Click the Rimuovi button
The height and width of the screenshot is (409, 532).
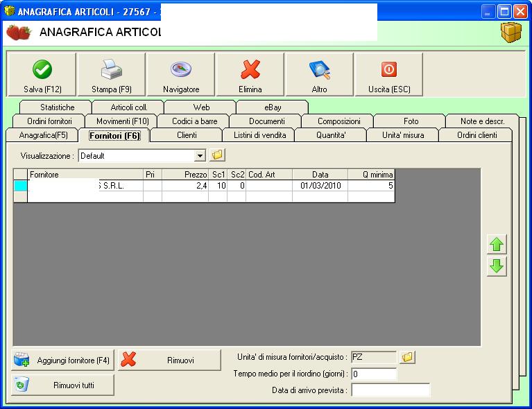pos(169,360)
